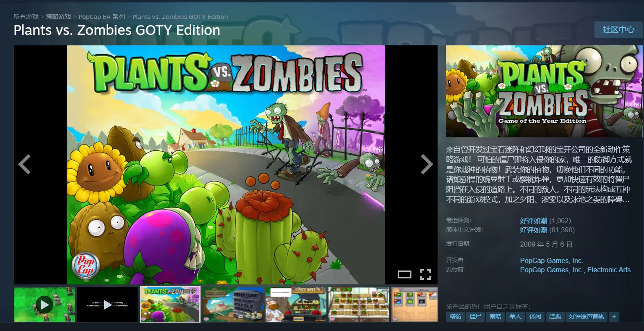Advance to the next screenshot with right arrow

427,164
